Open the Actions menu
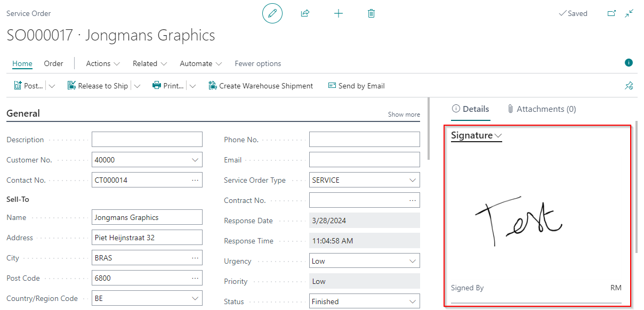644x310 pixels. pyautogui.click(x=103, y=63)
